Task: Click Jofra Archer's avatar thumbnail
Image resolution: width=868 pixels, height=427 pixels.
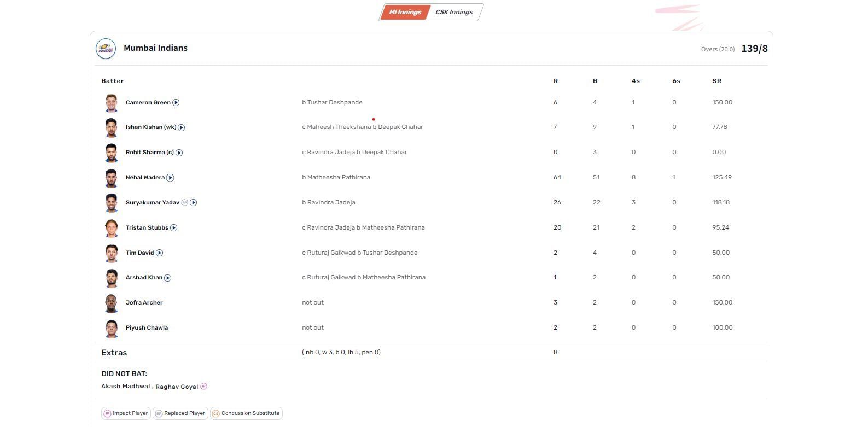Action: (x=112, y=303)
